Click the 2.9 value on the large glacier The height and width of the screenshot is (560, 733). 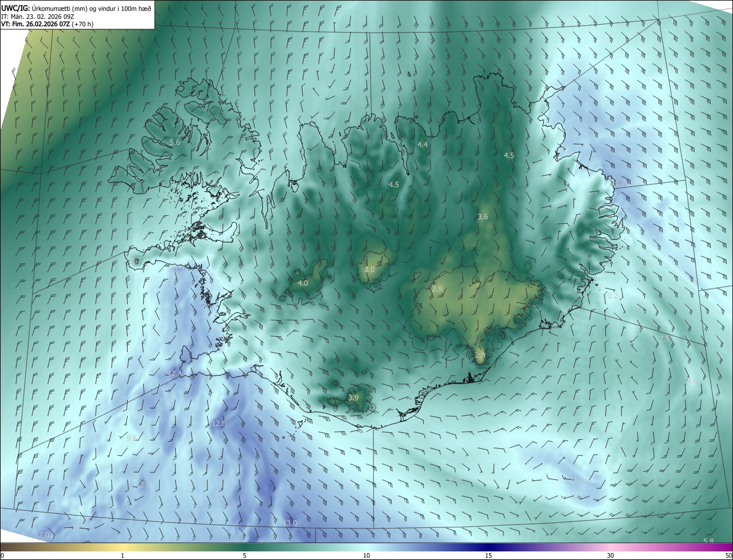(437, 289)
